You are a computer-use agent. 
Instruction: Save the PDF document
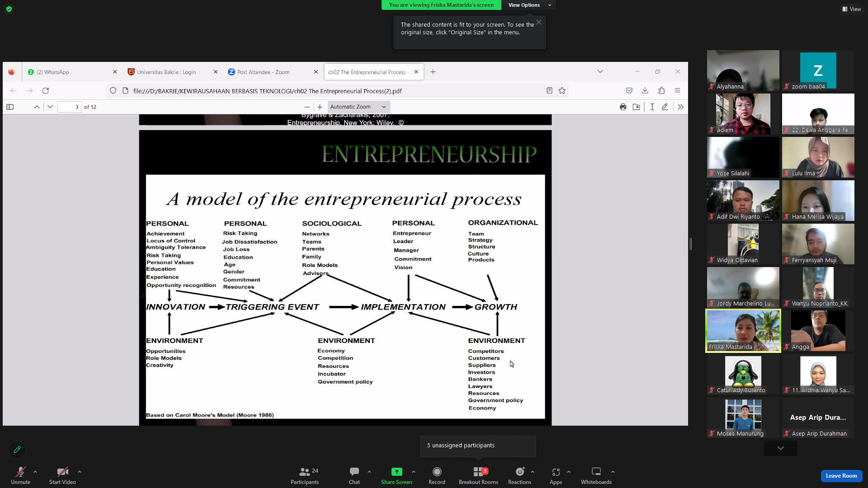[636, 107]
